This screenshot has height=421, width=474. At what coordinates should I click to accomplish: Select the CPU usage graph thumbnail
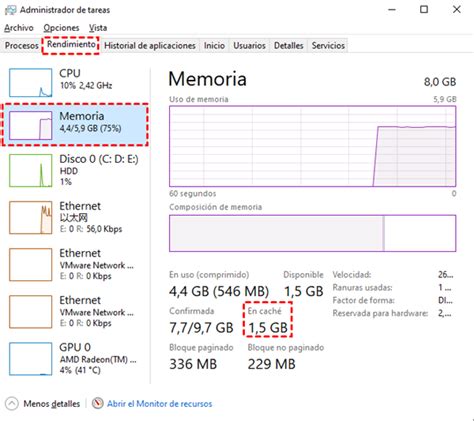[31, 83]
